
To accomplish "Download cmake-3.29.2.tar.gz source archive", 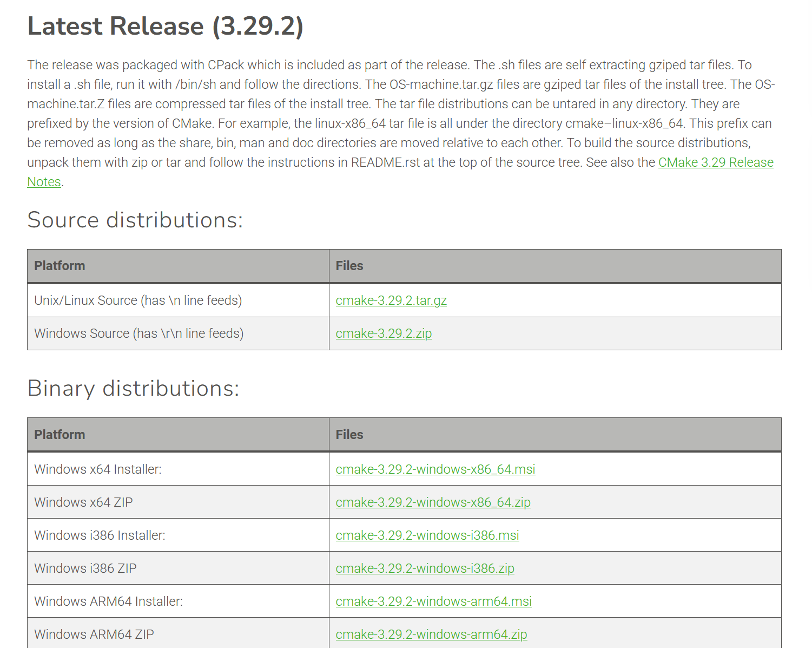I will pos(391,300).
